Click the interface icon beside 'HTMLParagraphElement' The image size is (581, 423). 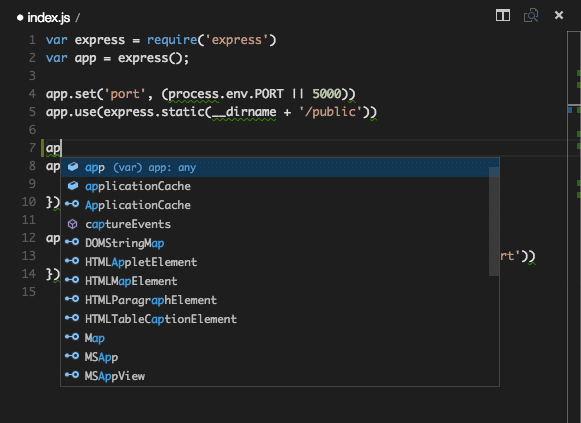coord(72,299)
